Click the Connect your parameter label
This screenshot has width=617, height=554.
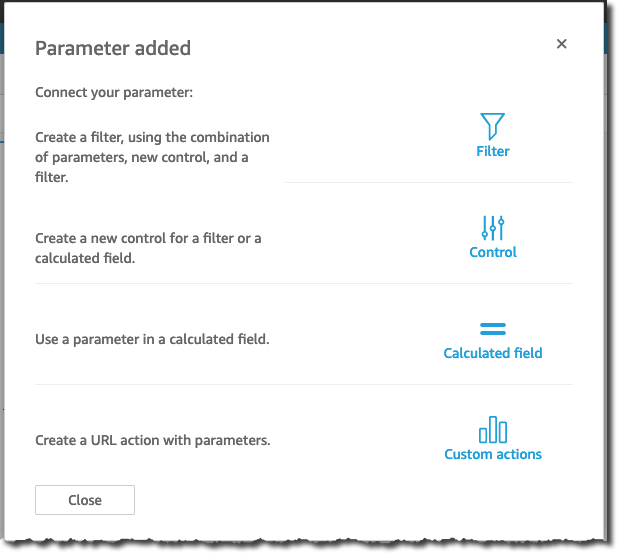tap(114, 92)
